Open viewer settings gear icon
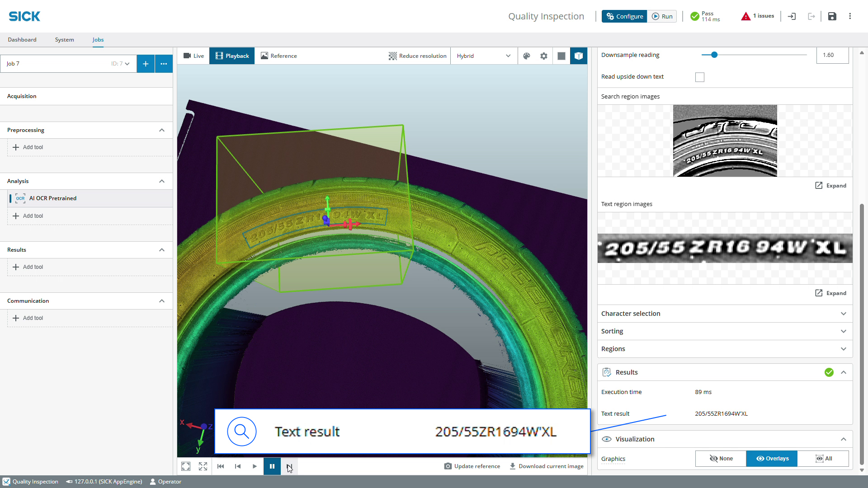This screenshot has width=868, height=488. [544, 56]
